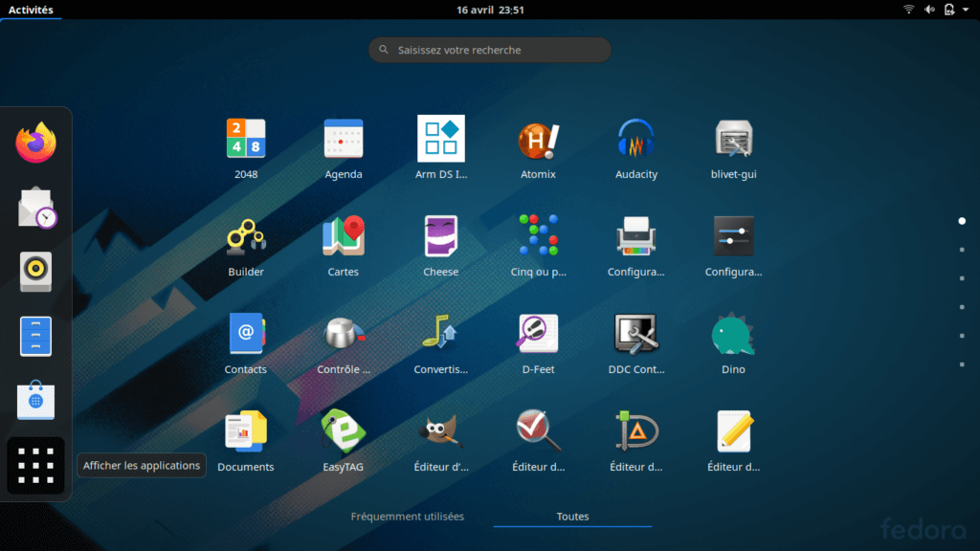Launch the 2048 game

click(x=246, y=139)
